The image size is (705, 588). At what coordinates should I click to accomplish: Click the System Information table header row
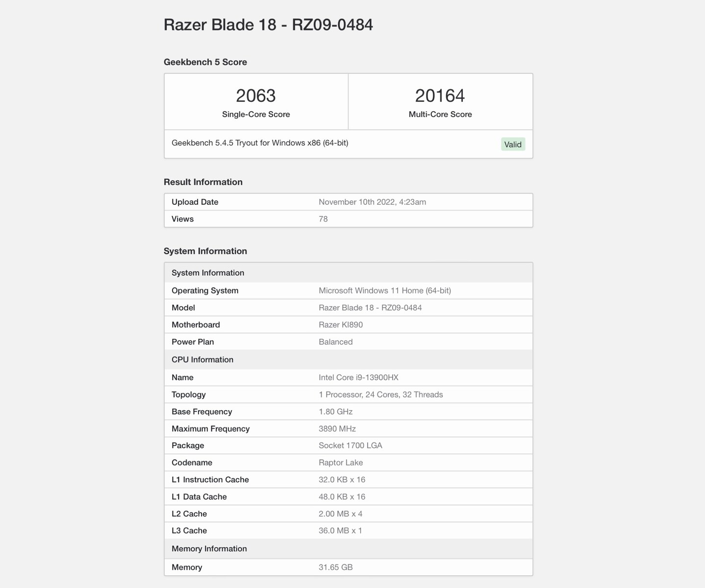[349, 273]
